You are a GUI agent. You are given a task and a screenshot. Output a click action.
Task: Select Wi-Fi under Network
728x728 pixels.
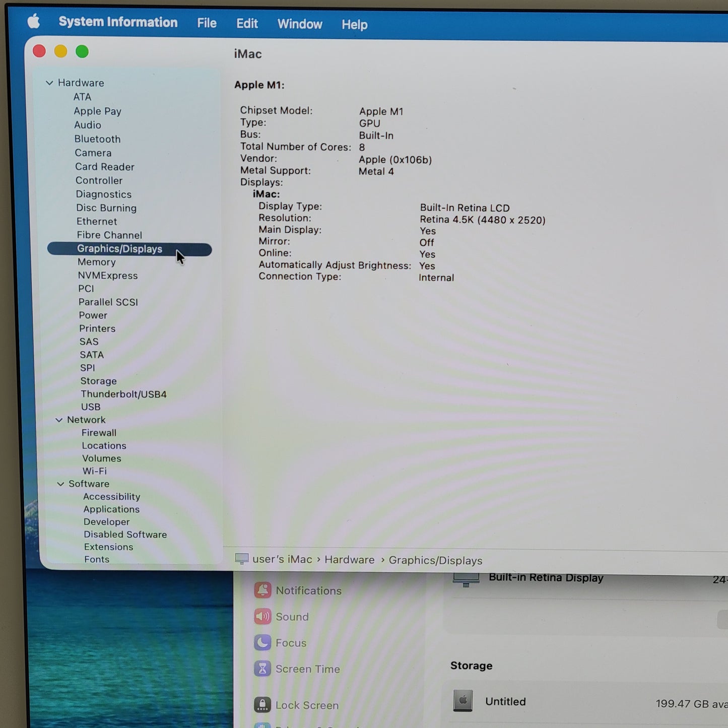coord(95,471)
